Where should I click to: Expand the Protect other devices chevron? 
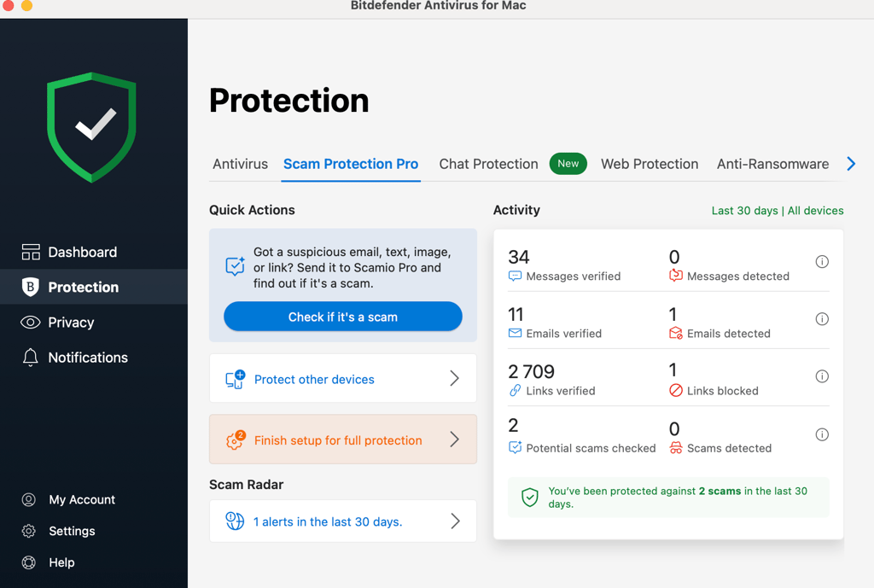[x=454, y=378]
